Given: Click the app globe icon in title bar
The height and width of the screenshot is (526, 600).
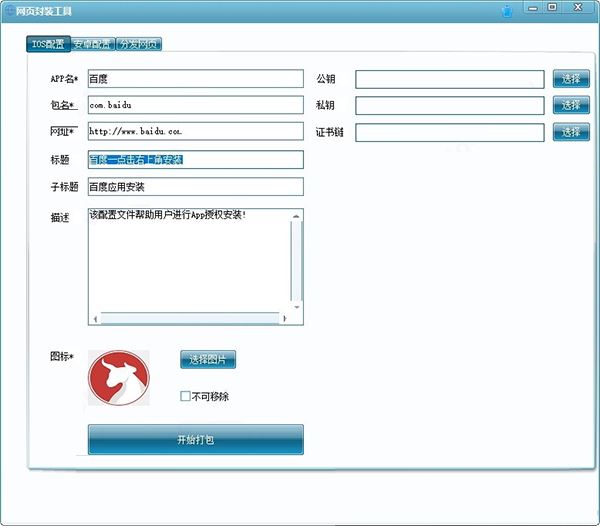Looking at the screenshot, I should (x=9, y=11).
